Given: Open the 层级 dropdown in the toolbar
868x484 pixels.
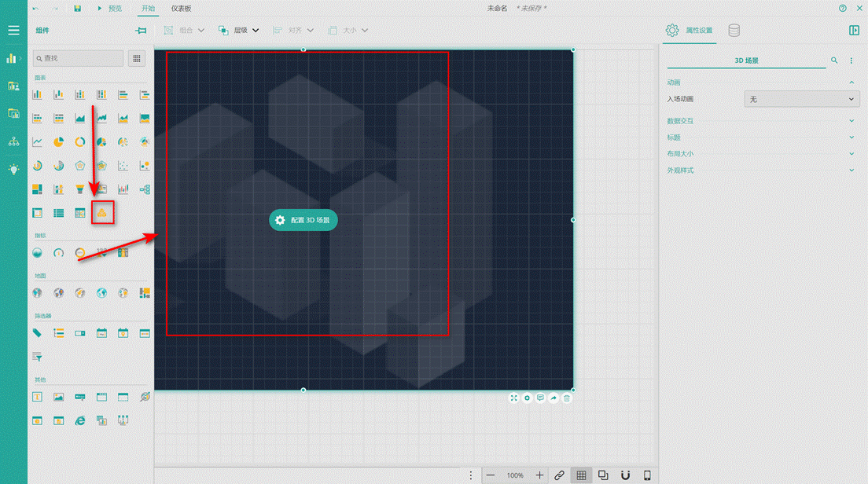Looking at the screenshot, I should point(239,31).
